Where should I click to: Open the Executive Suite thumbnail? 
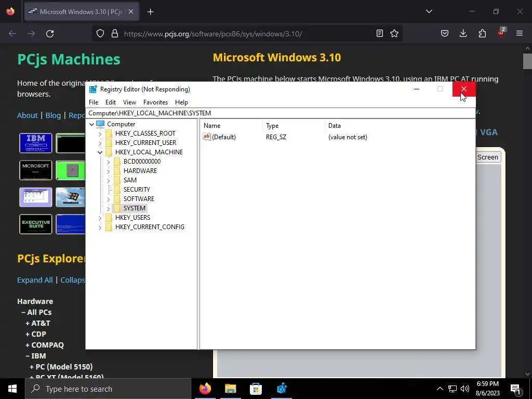tap(36, 224)
